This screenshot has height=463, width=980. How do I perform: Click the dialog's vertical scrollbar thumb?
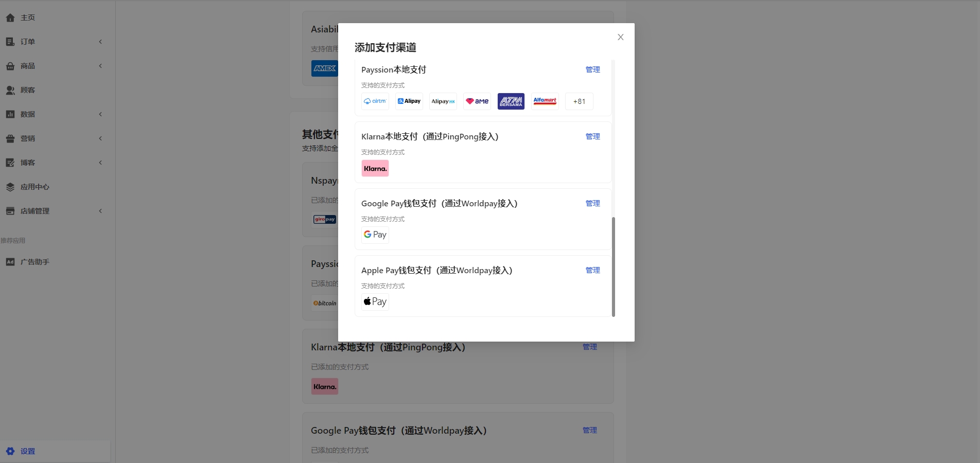[x=613, y=266]
